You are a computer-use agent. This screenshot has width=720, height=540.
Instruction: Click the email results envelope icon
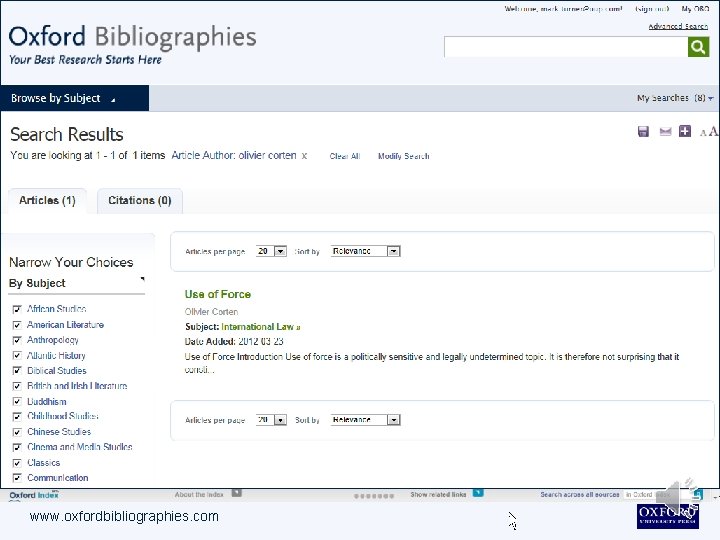[665, 132]
